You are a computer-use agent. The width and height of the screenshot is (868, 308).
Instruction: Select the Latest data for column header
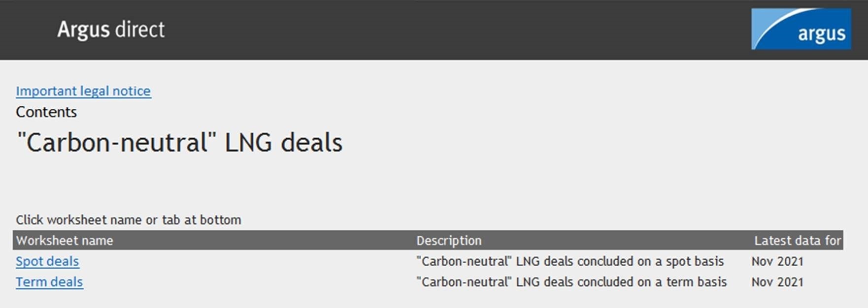pos(797,241)
